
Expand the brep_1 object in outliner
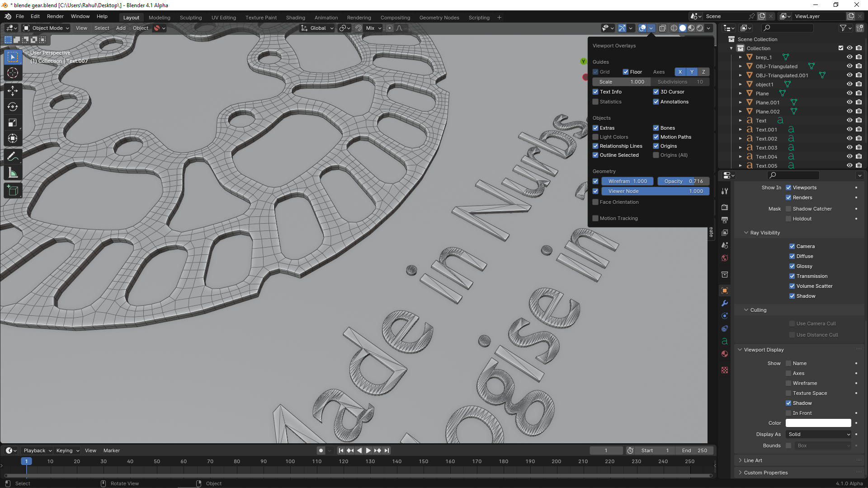pos(741,57)
